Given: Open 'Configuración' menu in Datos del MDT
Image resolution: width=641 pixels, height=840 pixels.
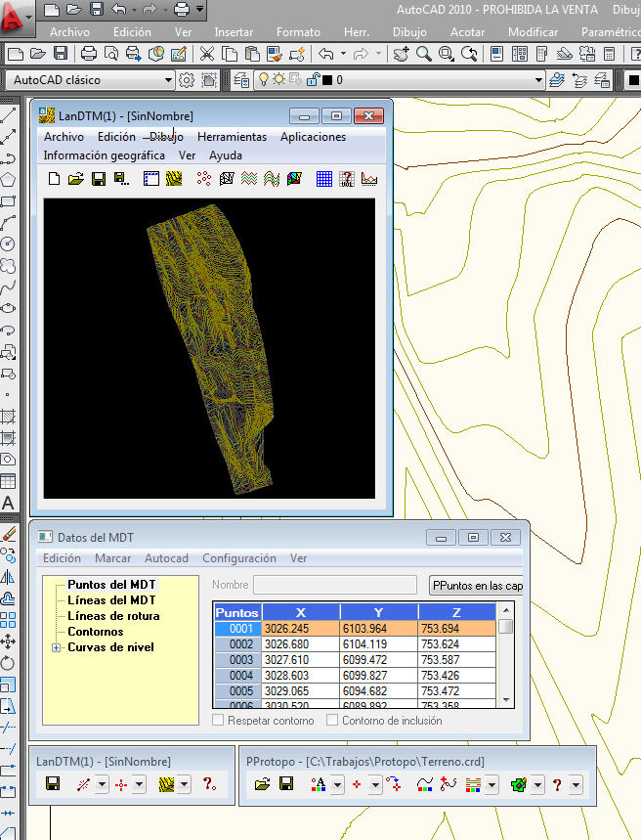Looking at the screenshot, I should coord(238,558).
